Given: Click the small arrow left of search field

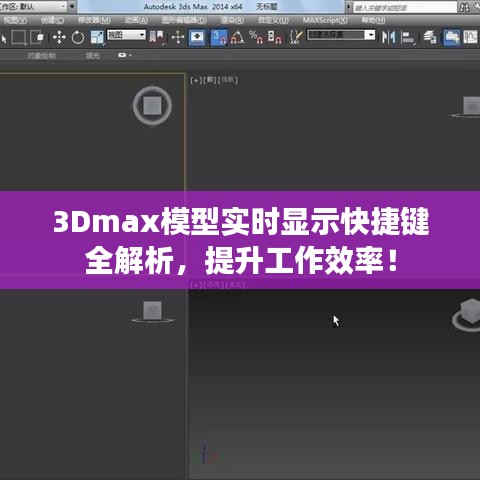Looking at the screenshot, I should click(x=349, y=7).
